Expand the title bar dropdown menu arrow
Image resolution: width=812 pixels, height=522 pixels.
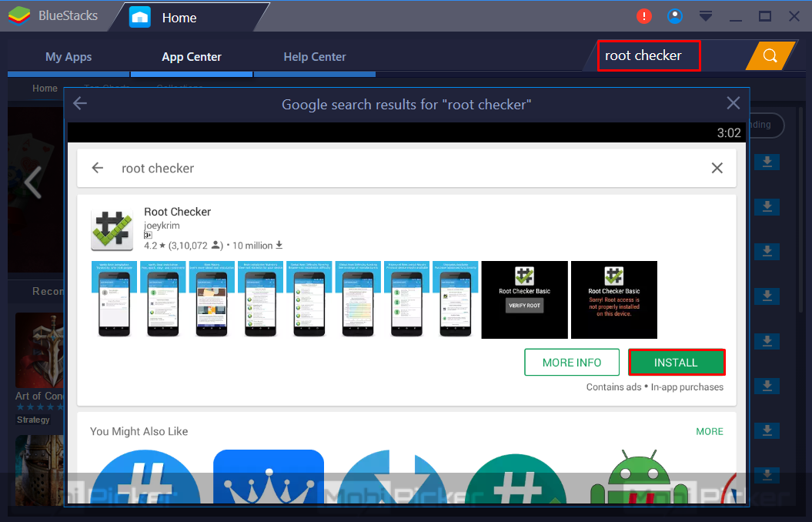tap(705, 17)
